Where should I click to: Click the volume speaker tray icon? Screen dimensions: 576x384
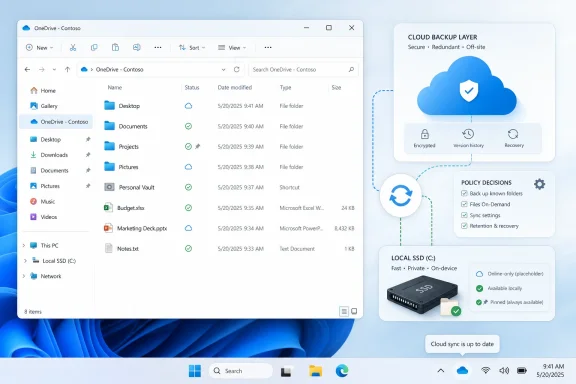click(504, 370)
